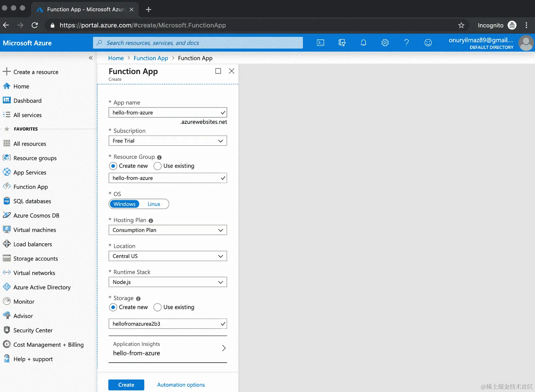This screenshot has height=392, width=535.
Task: Click the browser address bar URL
Action: tap(143, 25)
